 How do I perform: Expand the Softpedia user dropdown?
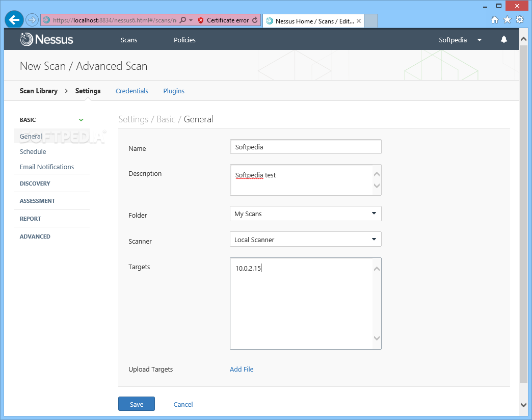pos(460,40)
